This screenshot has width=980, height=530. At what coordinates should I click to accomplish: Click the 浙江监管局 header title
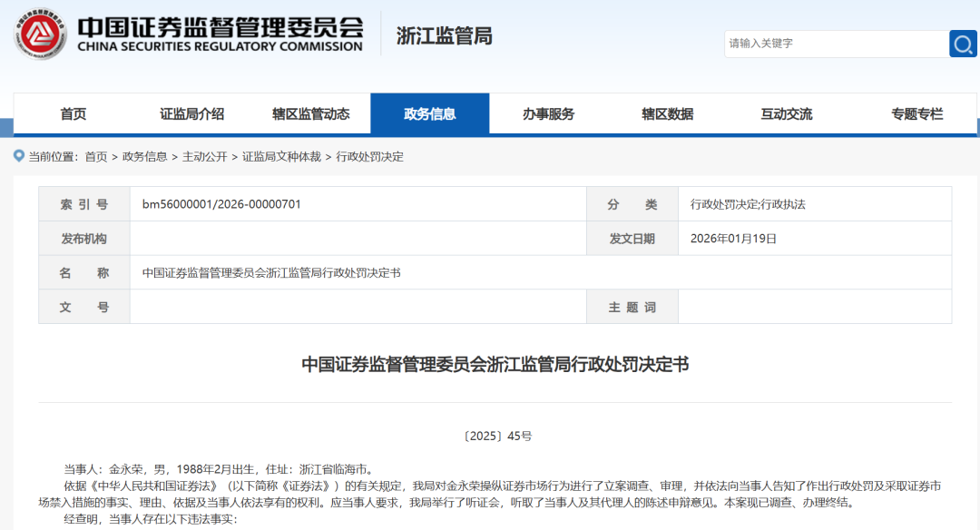pyautogui.click(x=446, y=34)
